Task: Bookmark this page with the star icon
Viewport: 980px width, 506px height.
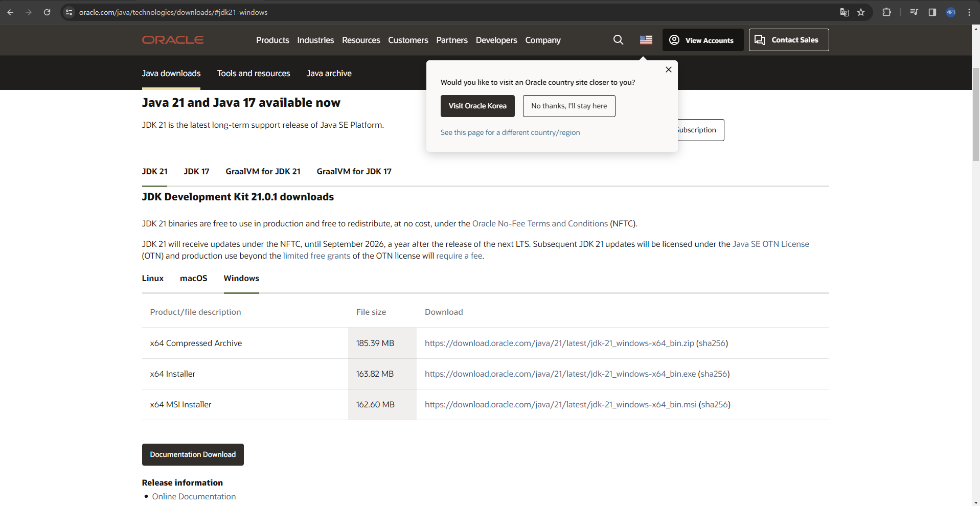Action: coord(861,12)
